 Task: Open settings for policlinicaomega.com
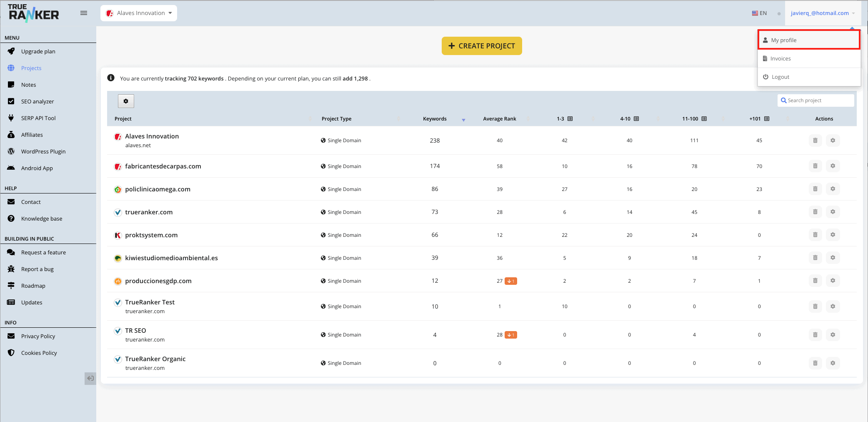[833, 189]
